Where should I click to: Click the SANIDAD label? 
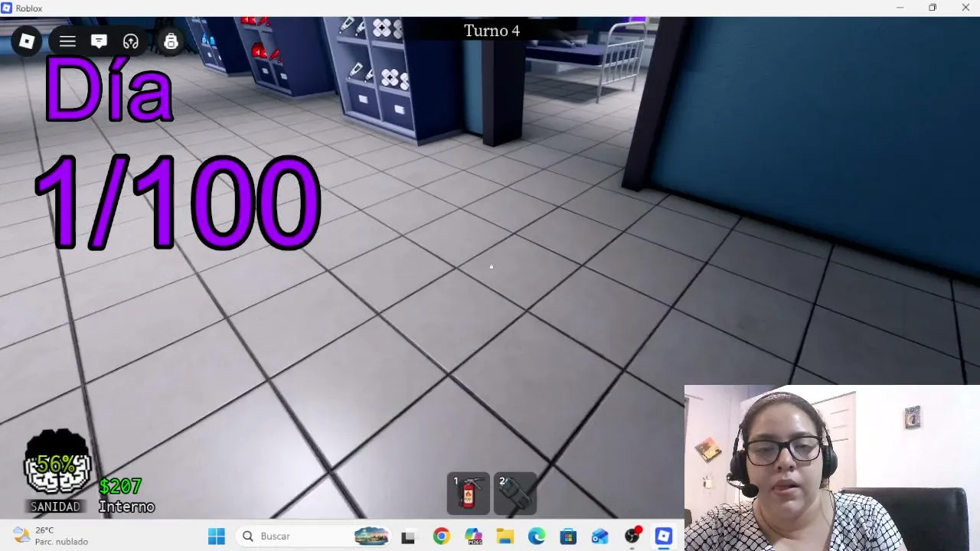point(55,507)
